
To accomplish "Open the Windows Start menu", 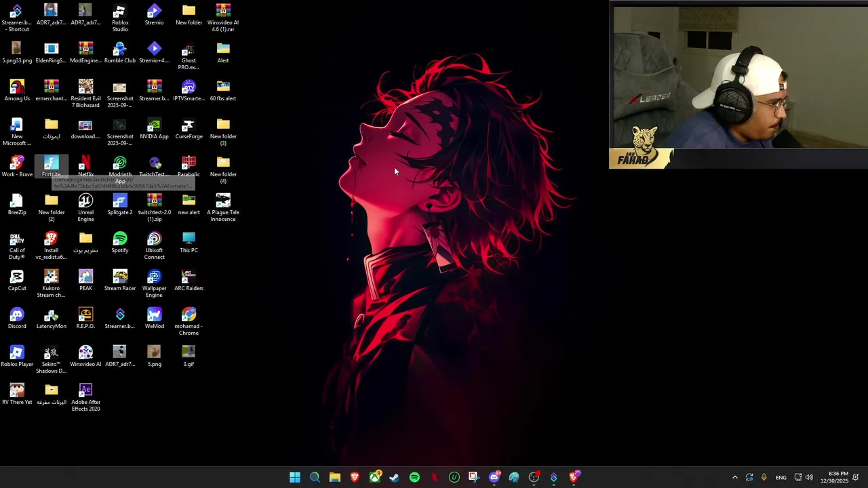I will [295, 477].
